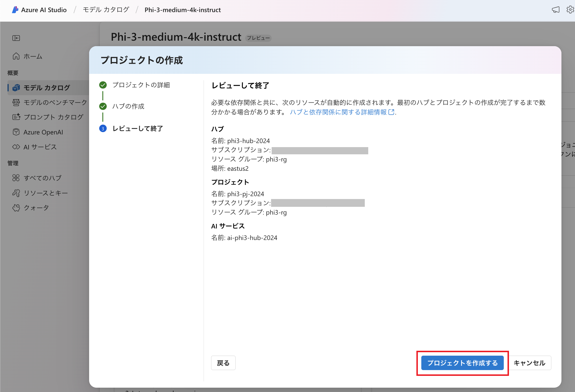The width and height of the screenshot is (575, 392).
Task: Open クォータ in sidebar
Action: pos(36,208)
